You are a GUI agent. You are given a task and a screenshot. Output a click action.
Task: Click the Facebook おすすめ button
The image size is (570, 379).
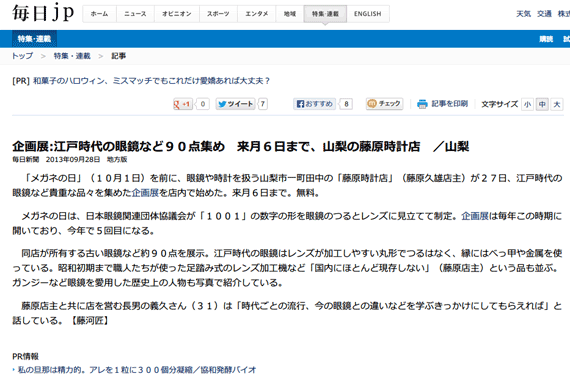pyautogui.click(x=314, y=104)
